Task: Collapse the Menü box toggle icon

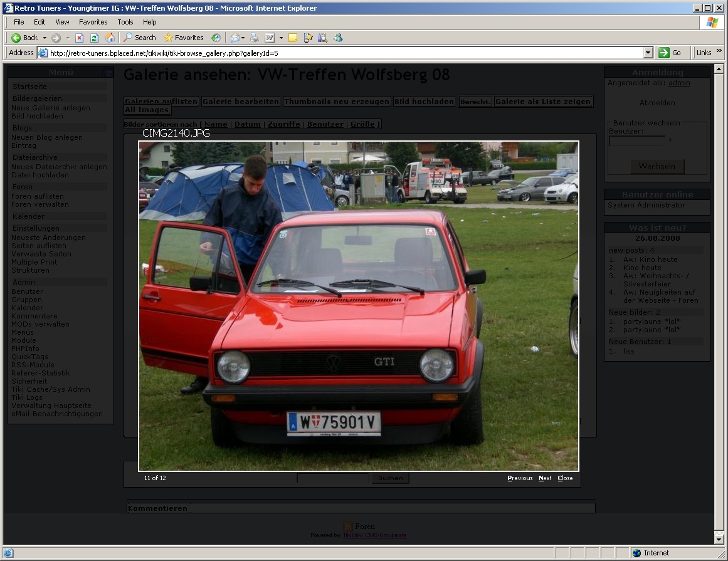Action: (107, 72)
